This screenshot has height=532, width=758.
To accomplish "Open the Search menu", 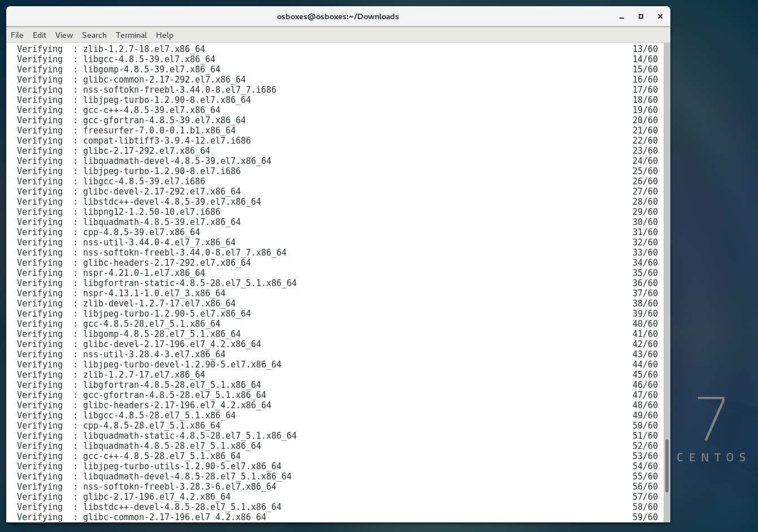I will click(x=94, y=35).
